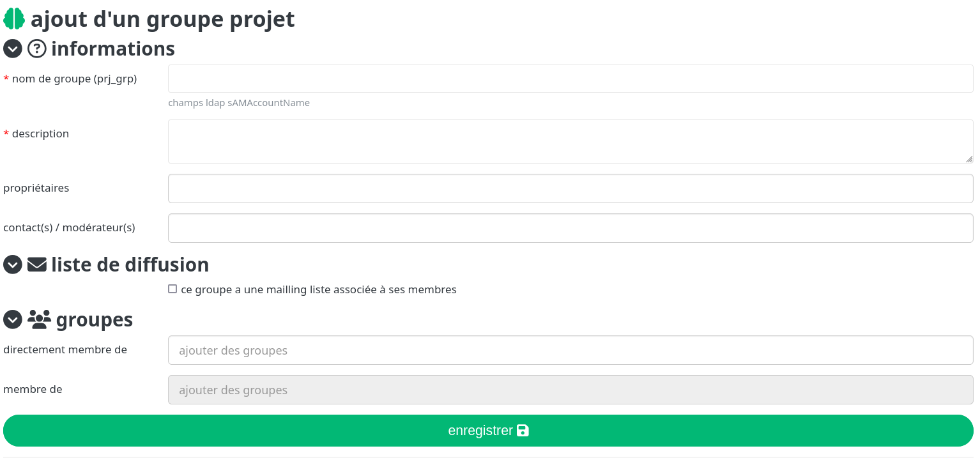Click the propriétaires field
Screen dimensions: 980x460
[x=570, y=188]
